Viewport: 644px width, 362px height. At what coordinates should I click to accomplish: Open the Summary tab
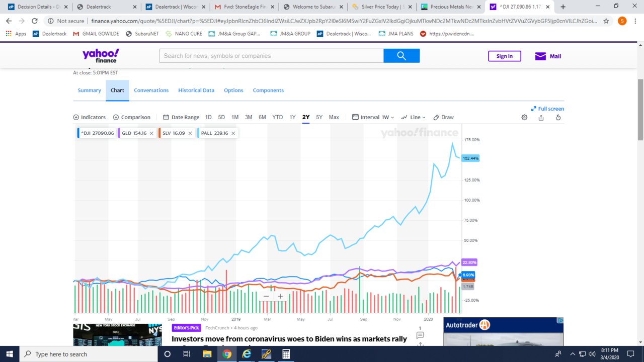click(89, 90)
